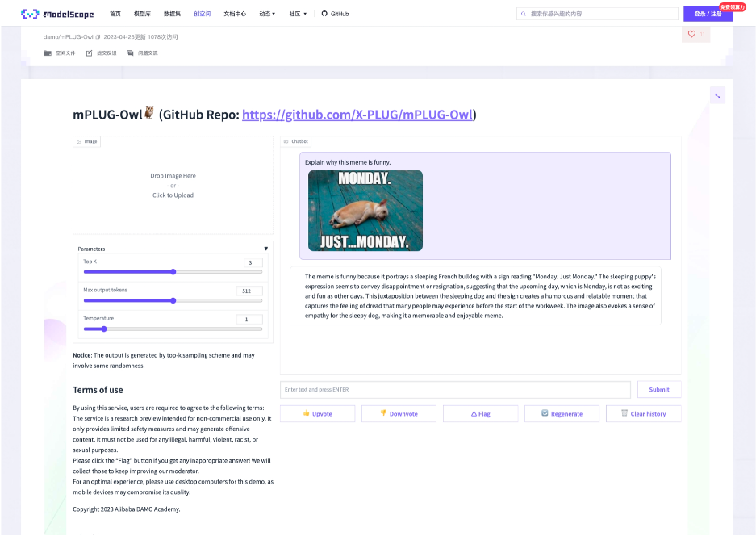Open the mPLUG-Owl GitHub repo link
This screenshot has height=536, width=756.
pos(357,115)
